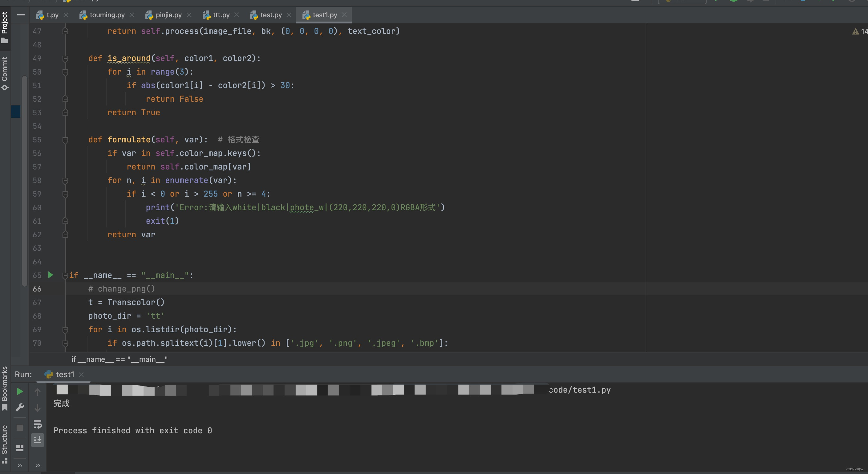Click Up the Stack Trace arrow
The image size is (868, 474).
coord(37,392)
